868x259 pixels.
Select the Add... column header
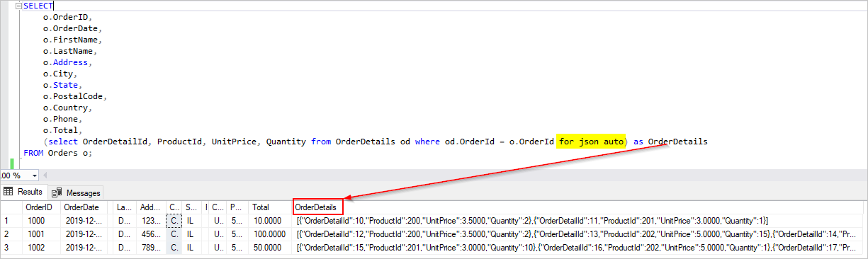(152, 207)
